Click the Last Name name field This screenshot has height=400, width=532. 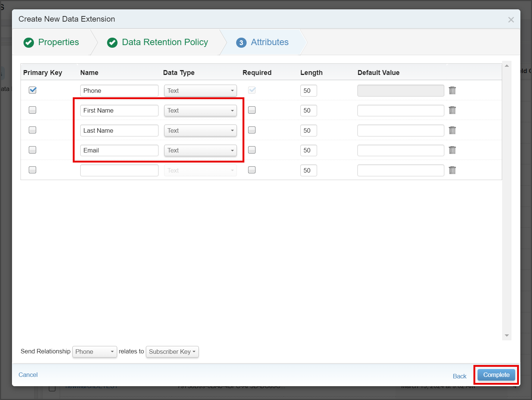click(119, 130)
